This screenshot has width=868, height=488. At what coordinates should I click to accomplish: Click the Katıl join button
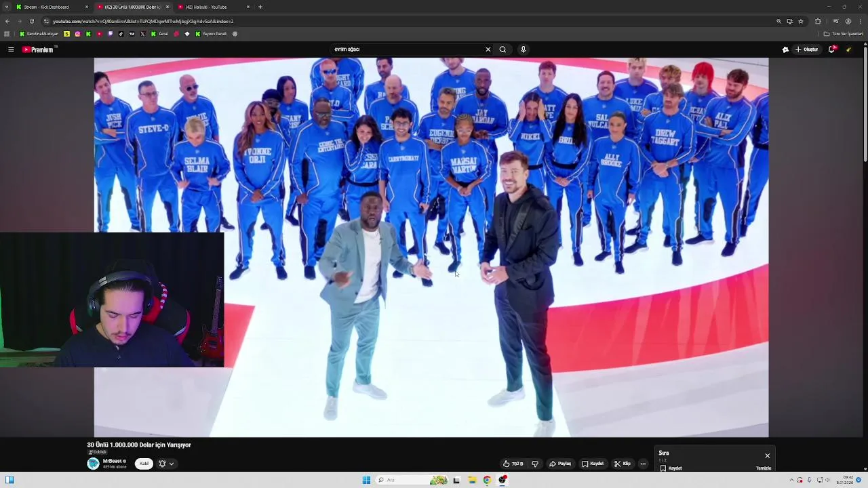click(x=144, y=464)
